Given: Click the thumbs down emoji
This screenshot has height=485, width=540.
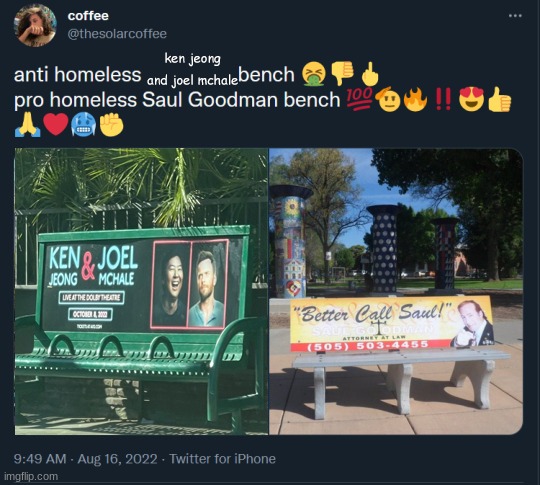Looking at the screenshot, I should (342, 73).
